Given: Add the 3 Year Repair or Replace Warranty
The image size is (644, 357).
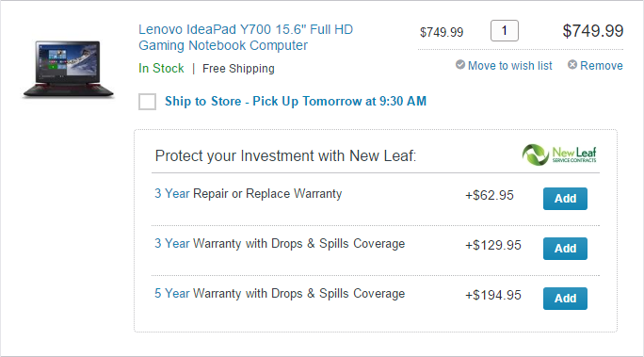Looking at the screenshot, I should pyautogui.click(x=565, y=199).
